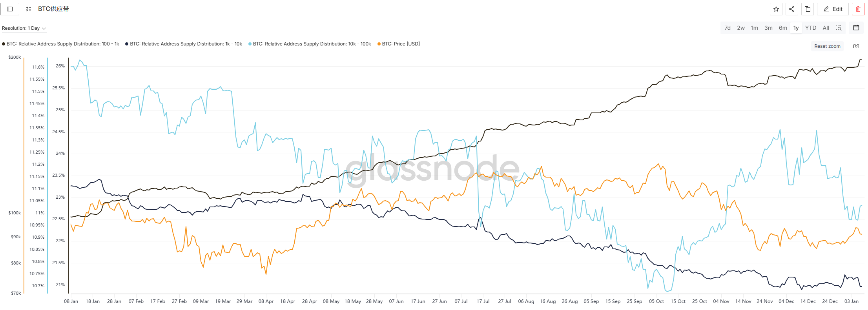Activate the zoom selection tool icon
This screenshot has width=868, height=310.
(x=839, y=28)
